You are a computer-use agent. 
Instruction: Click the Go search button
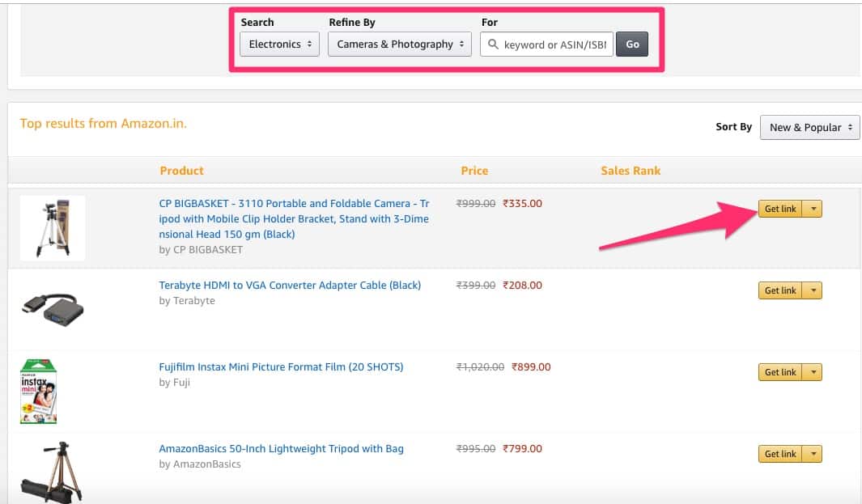632,44
